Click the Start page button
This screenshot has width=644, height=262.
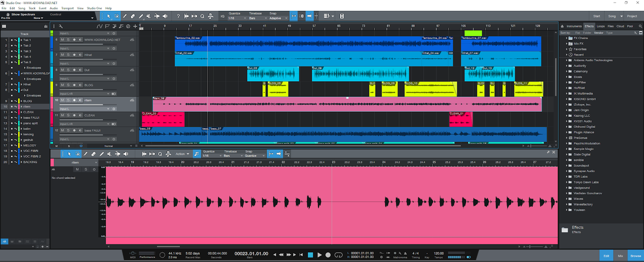point(597,16)
